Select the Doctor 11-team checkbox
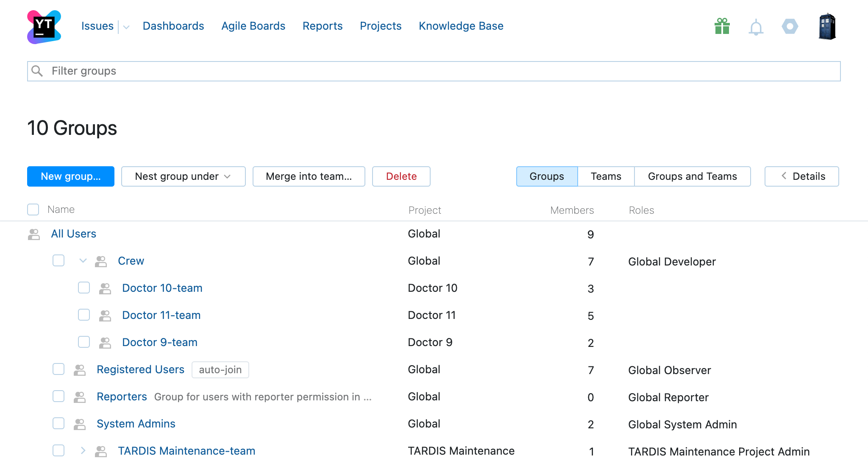868x475 pixels. click(84, 315)
